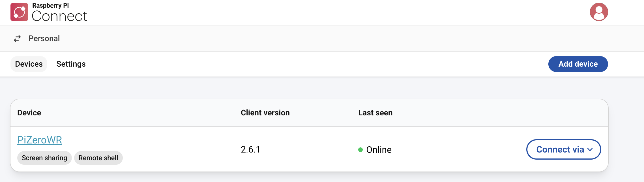Select the Remote shell capability badge
The height and width of the screenshot is (182, 644).
(x=98, y=158)
